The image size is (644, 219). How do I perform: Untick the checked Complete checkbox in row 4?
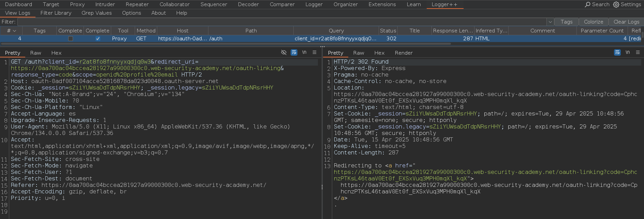pyautogui.click(x=98, y=39)
